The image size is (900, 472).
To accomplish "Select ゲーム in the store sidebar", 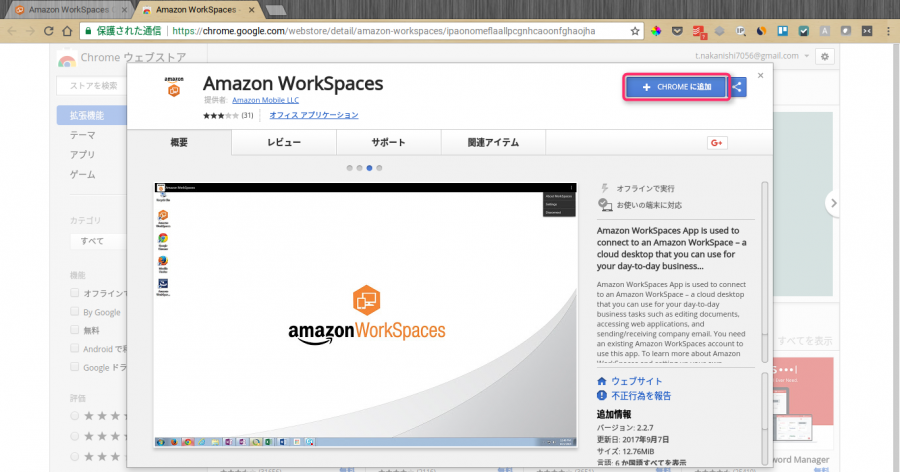I will (x=83, y=175).
